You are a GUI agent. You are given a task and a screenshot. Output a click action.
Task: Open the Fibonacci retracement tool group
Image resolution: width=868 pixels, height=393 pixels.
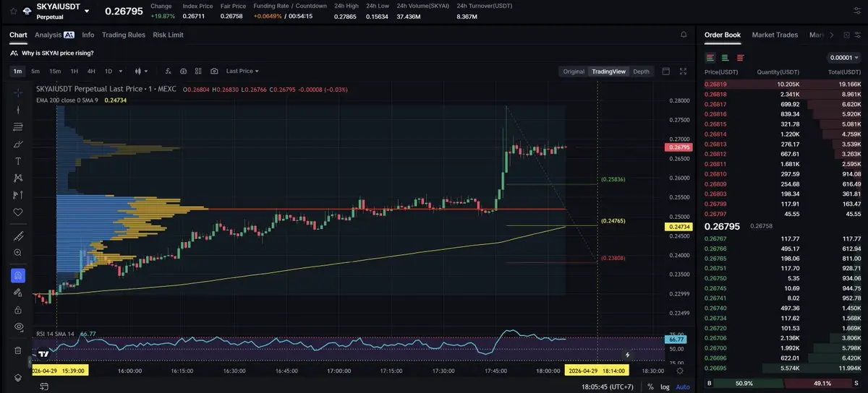pyautogui.click(x=18, y=127)
